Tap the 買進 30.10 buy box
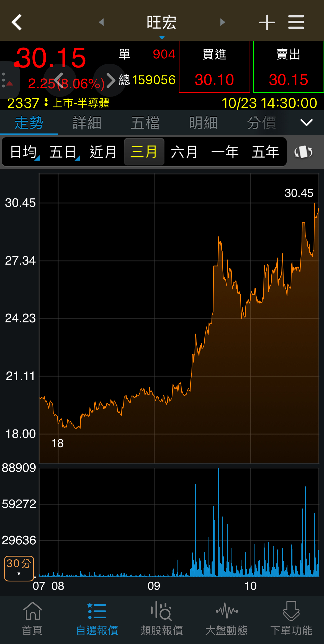Screen dimensions: 324x644 pos(215,67)
